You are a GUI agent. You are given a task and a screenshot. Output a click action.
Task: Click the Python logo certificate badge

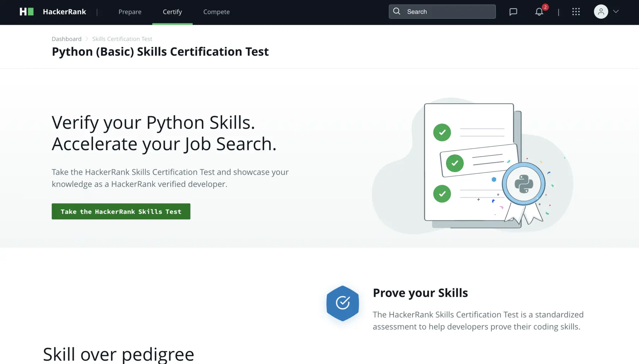pyautogui.click(x=524, y=184)
